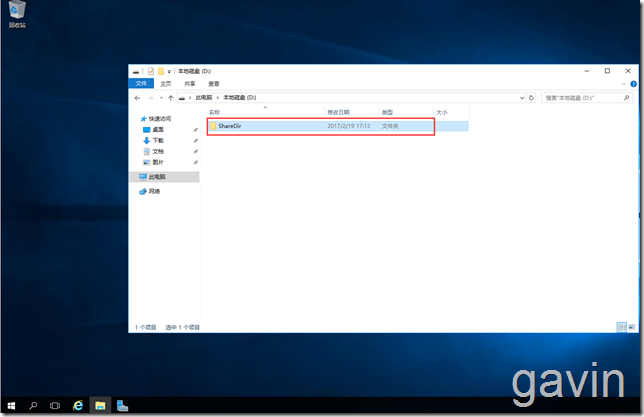Sort by the 大小 column header

click(442, 112)
